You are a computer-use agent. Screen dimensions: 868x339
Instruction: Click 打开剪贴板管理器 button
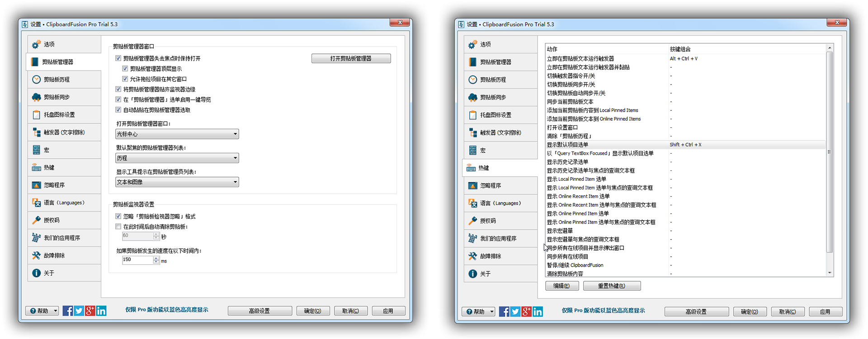351,58
